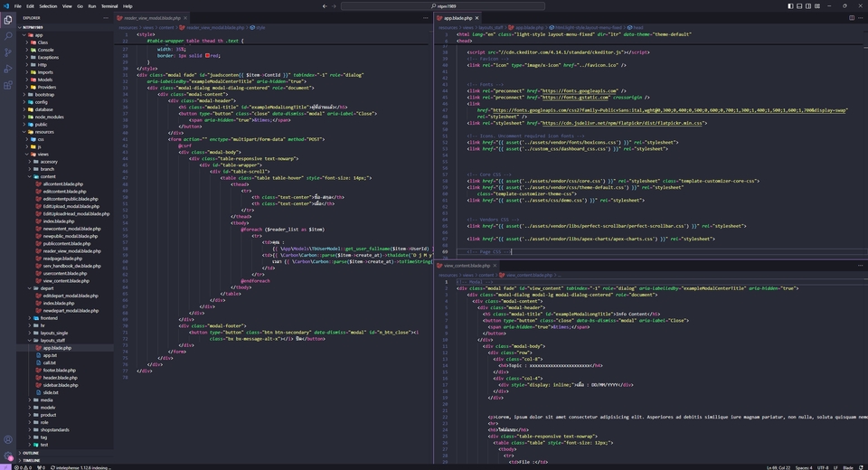Toggle the secondary side bar
The image size is (868, 470).
click(808, 6)
